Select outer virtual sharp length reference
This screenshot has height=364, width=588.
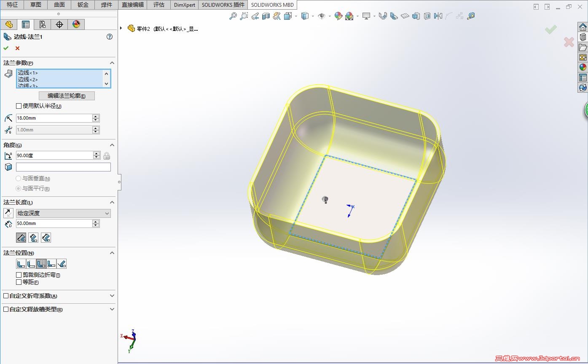click(x=21, y=238)
